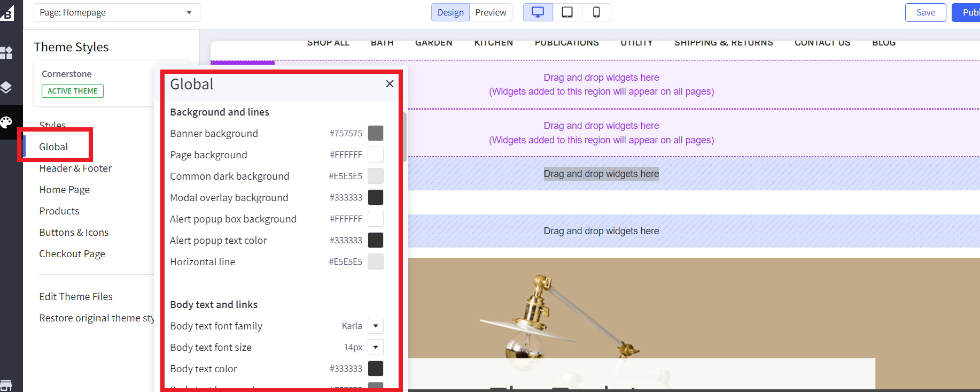
Task: Open Home Page styles section
Action: [x=64, y=189]
